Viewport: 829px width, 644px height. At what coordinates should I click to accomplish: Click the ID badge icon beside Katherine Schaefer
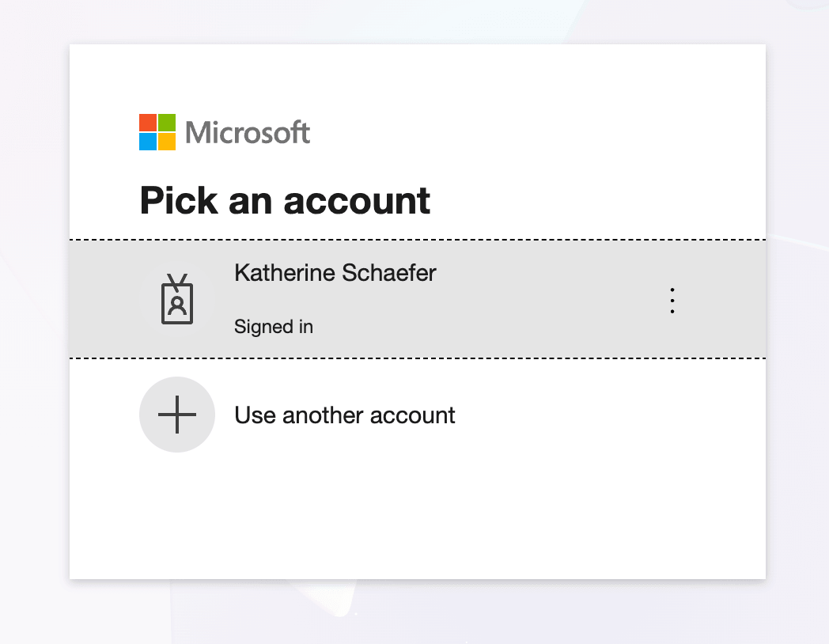click(177, 300)
